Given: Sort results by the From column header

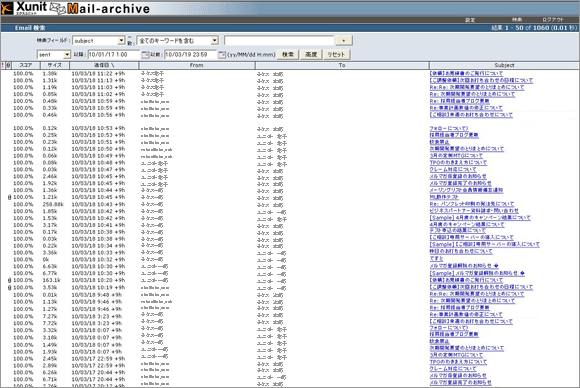Looking at the screenshot, I should [196, 65].
